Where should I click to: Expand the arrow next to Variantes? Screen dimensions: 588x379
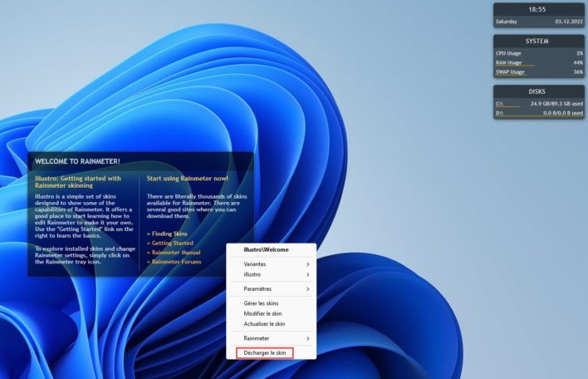307,264
